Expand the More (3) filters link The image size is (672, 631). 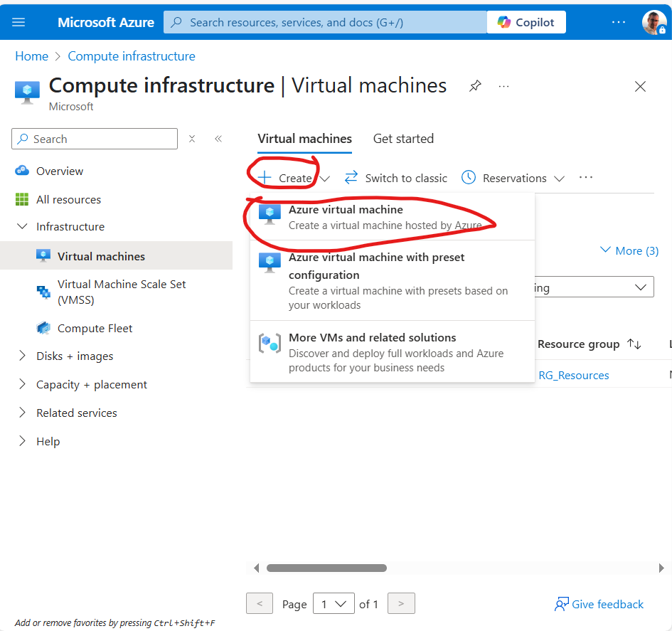[629, 250]
